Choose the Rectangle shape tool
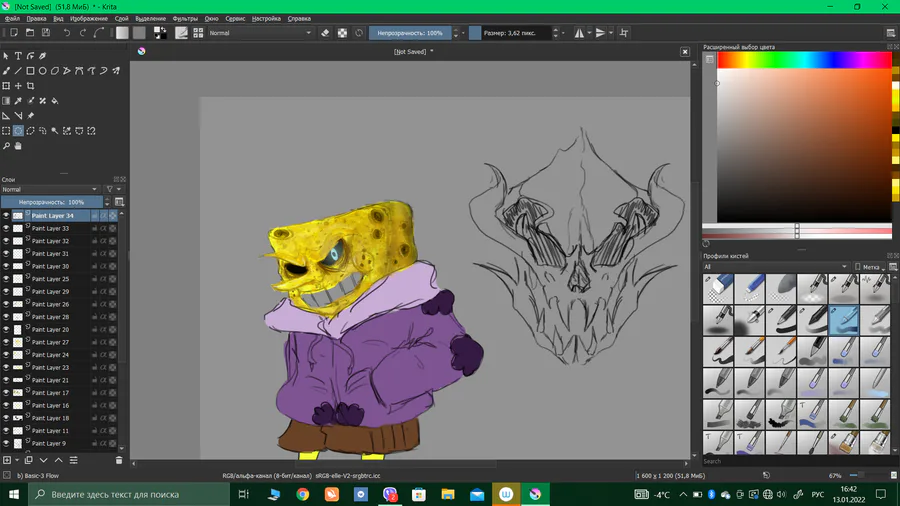900x506 pixels. click(30, 71)
